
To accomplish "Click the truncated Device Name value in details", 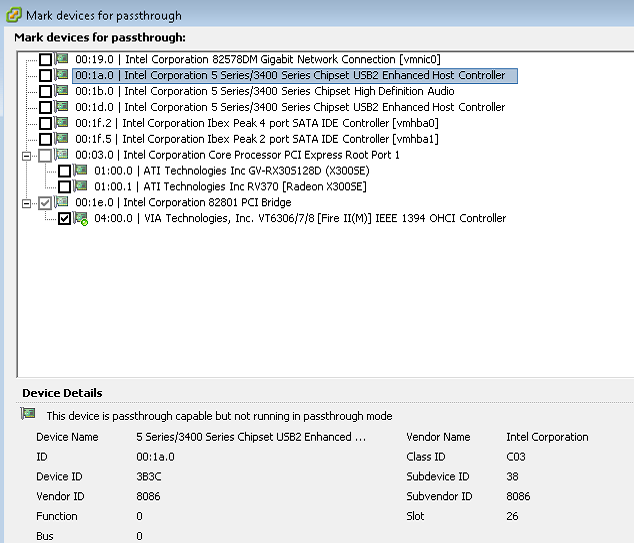I will point(251,437).
